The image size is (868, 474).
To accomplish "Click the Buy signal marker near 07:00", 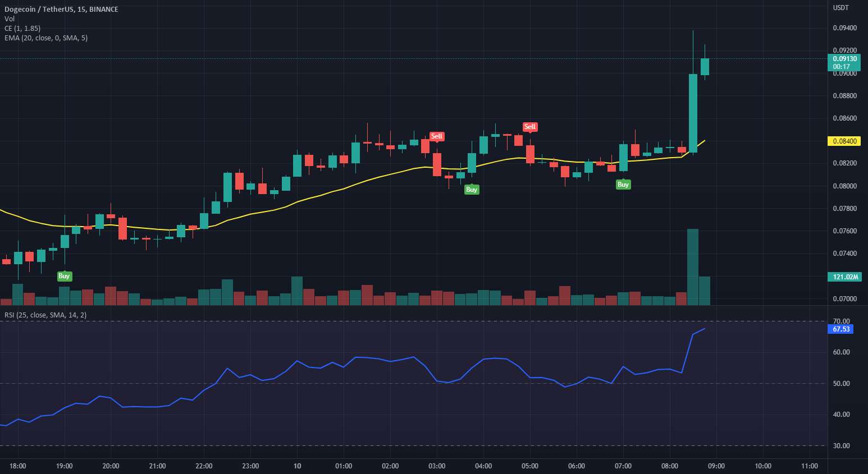I will [x=623, y=185].
